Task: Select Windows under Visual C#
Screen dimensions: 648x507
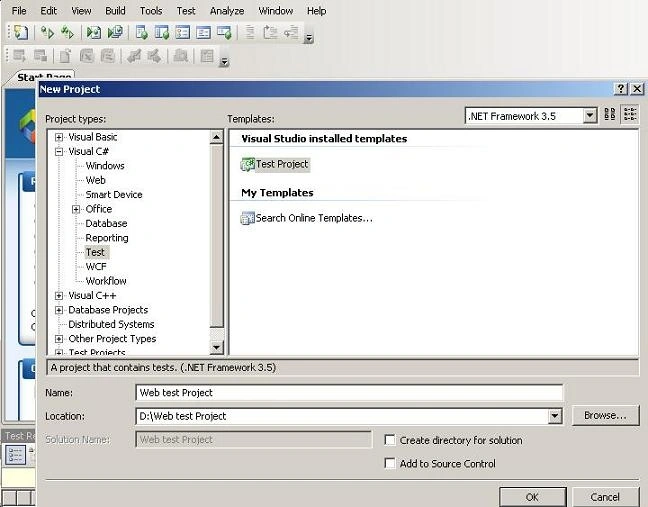Action: click(x=105, y=166)
